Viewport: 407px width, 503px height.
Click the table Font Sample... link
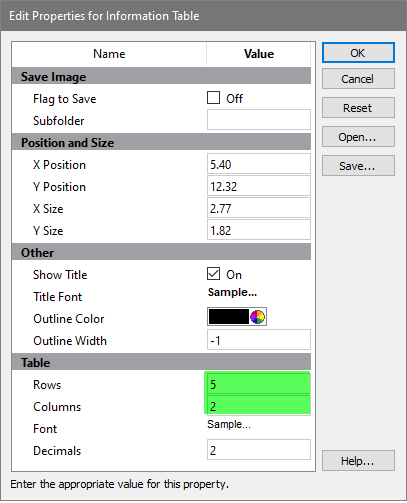pos(229,424)
